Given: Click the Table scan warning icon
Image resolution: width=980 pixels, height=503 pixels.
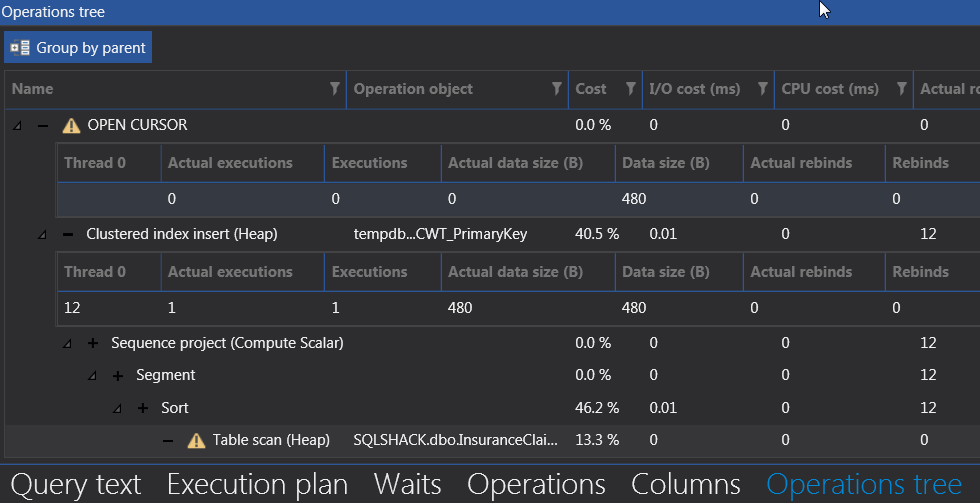Looking at the screenshot, I should 196,440.
